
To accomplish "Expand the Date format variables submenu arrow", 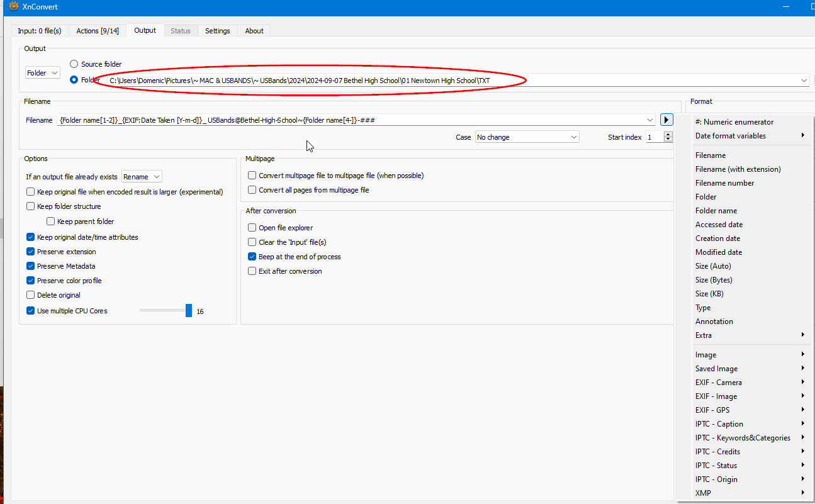I will [802, 136].
